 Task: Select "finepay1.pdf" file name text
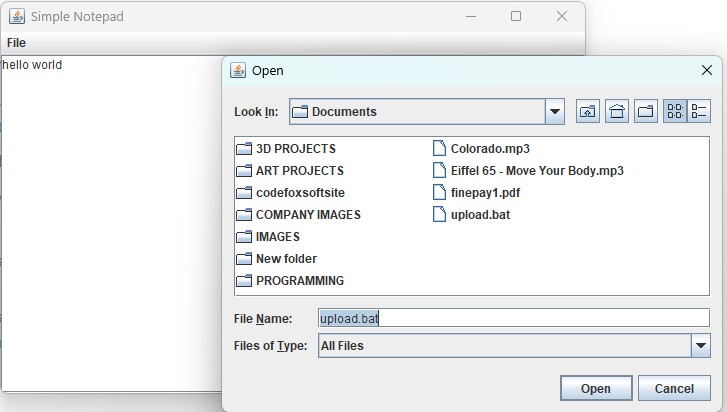coord(485,193)
